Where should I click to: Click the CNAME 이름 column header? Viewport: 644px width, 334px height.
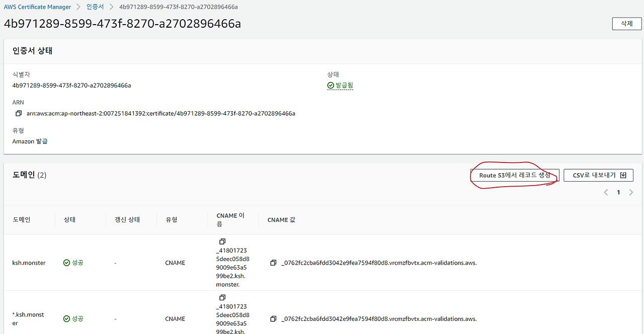pos(230,220)
